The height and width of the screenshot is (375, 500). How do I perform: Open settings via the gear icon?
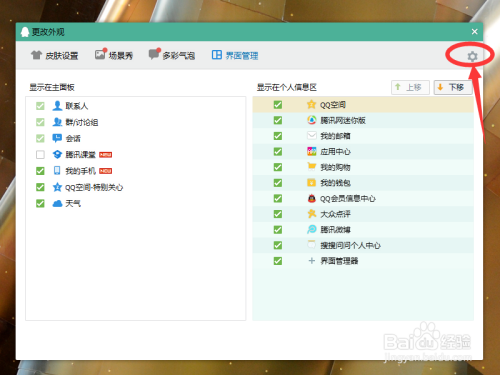472,56
